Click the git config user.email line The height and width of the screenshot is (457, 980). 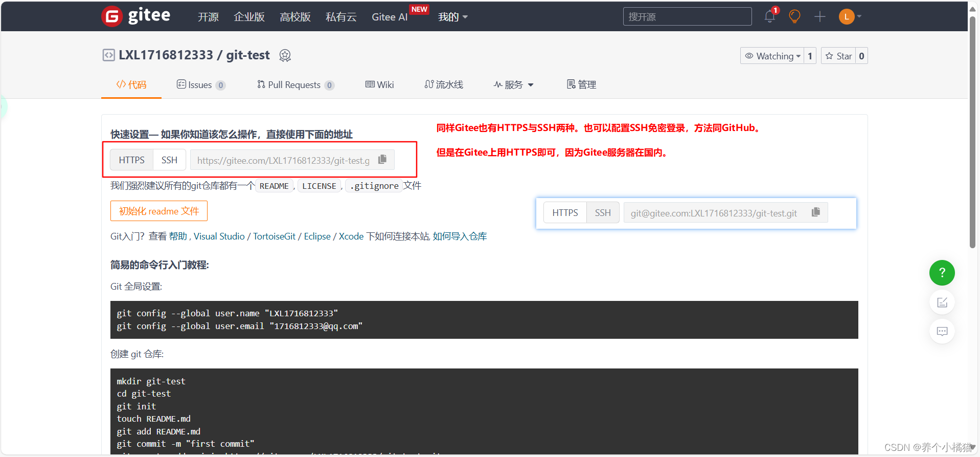(x=240, y=326)
